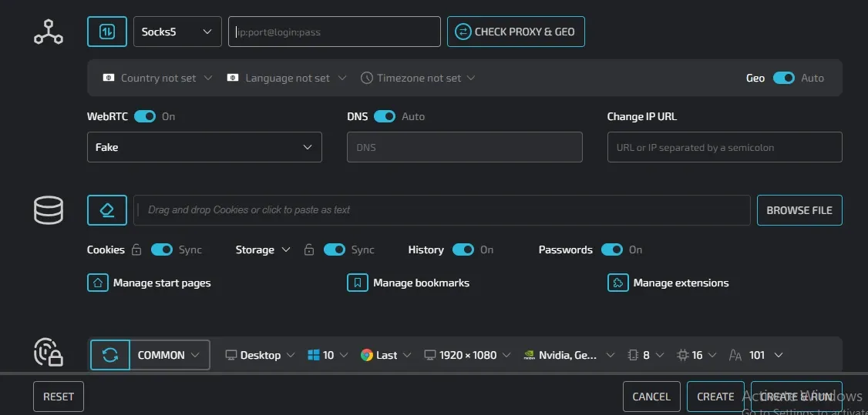Toggle the WebRTC switch off
This screenshot has width=868, height=415.
tap(145, 116)
